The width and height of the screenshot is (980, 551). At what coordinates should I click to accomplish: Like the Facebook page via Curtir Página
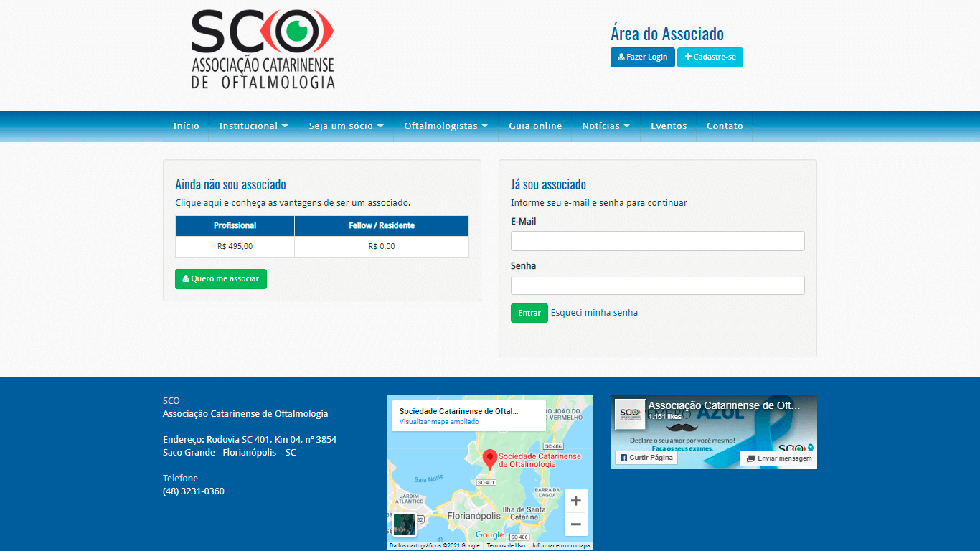(x=646, y=458)
